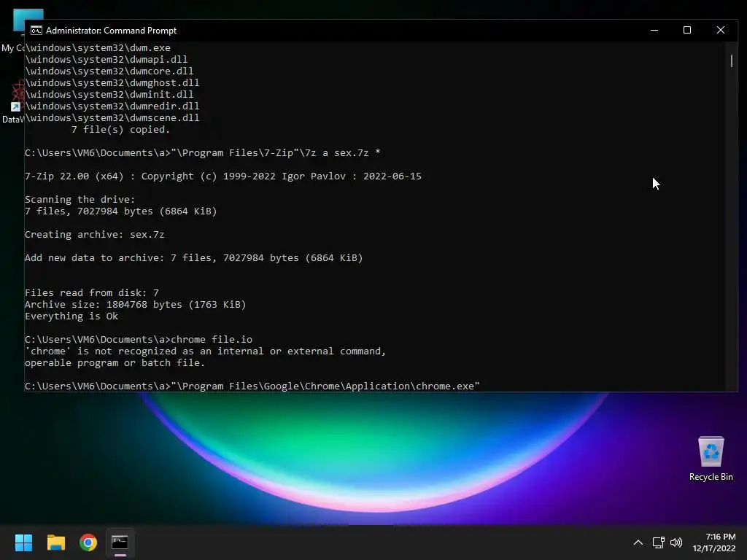Click "'chrome' is not recognized" error line
This screenshot has height=560, width=747.
point(205,351)
